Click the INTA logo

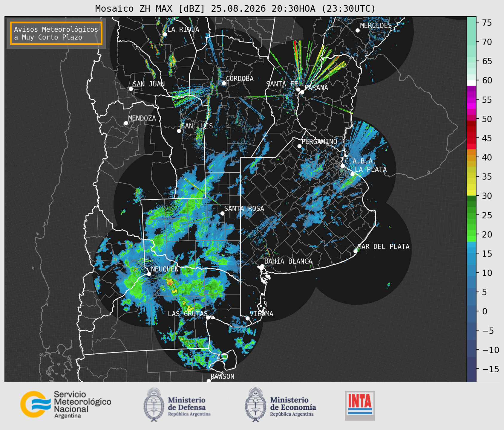360,405
